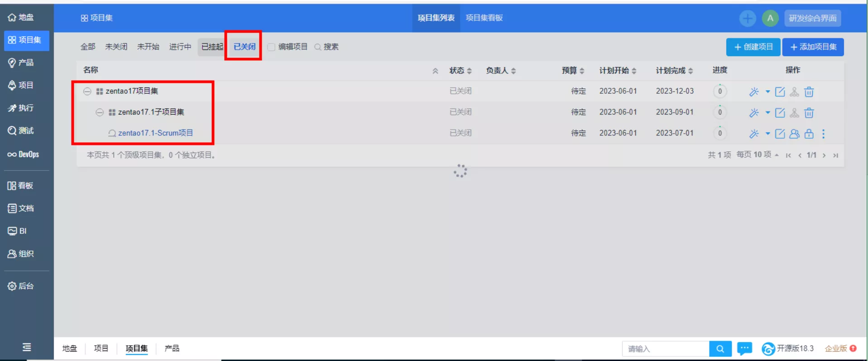868x361 pixels.
Task: Click activate icon for zentao17.1子项目集
Action: 754,113
